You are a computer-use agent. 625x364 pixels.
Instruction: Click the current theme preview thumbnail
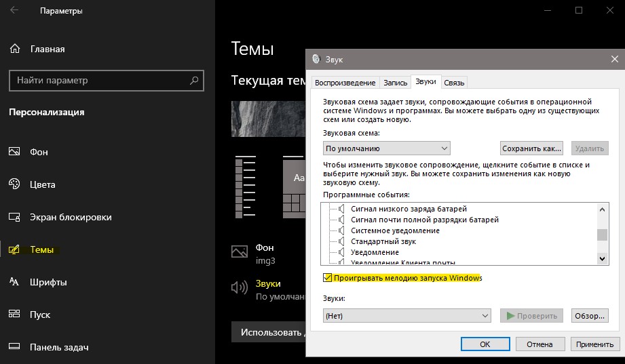268,119
